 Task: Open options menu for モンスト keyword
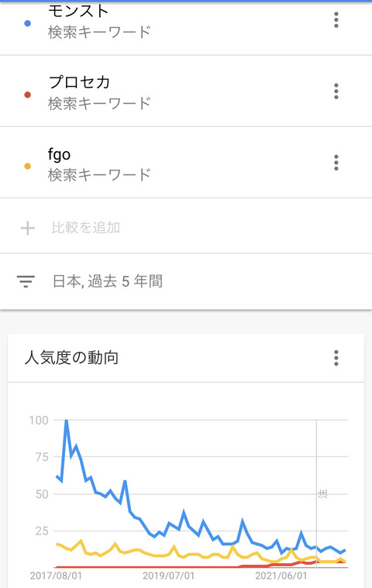pyautogui.click(x=336, y=20)
